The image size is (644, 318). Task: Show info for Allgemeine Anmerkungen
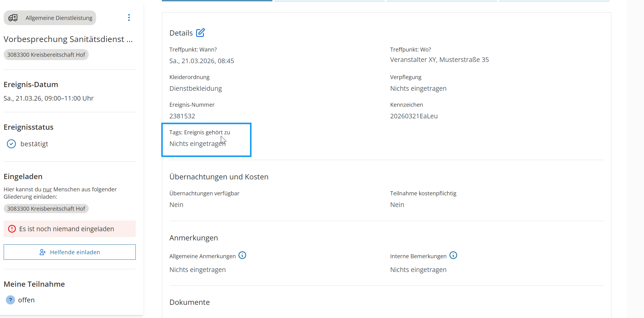(x=242, y=255)
